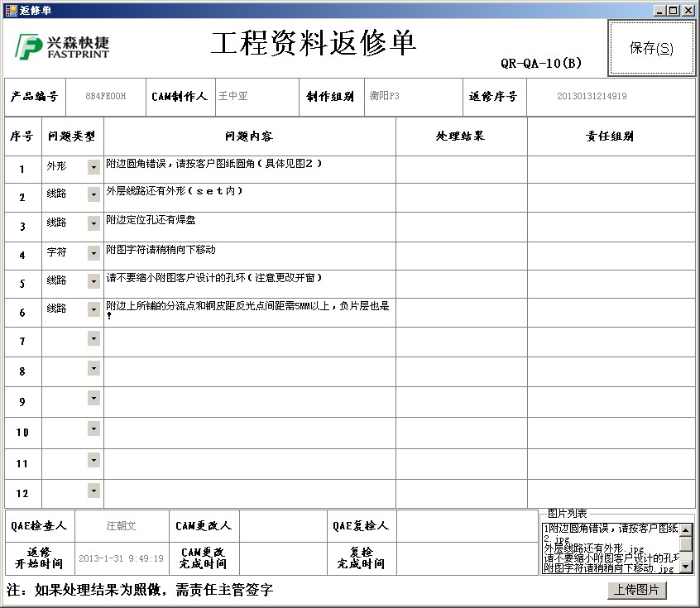Click the 问题内容 column header
The image size is (700, 608).
pyautogui.click(x=249, y=136)
